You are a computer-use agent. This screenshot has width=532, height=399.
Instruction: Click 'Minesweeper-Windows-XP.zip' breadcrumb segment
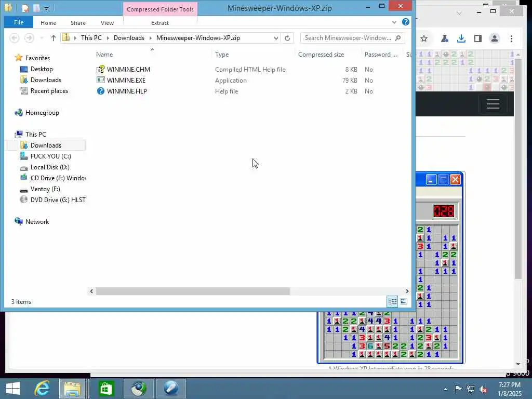click(x=198, y=37)
